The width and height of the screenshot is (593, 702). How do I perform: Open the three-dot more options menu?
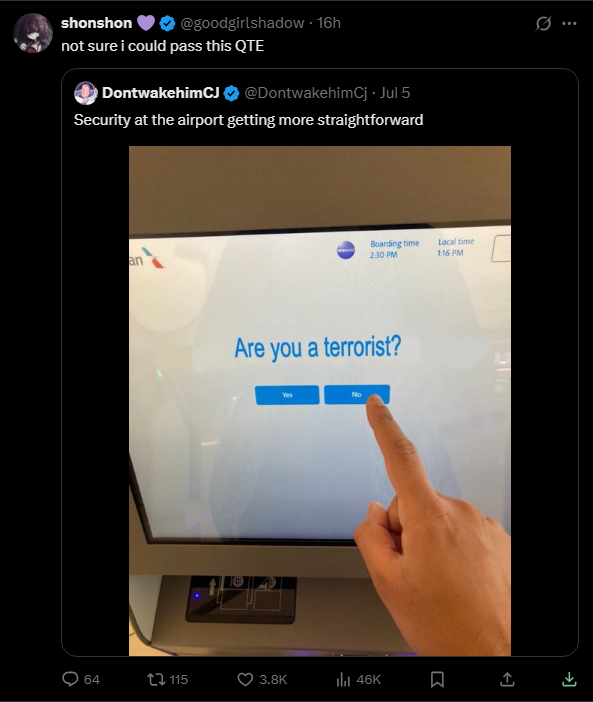pyautogui.click(x=569, y=23)
